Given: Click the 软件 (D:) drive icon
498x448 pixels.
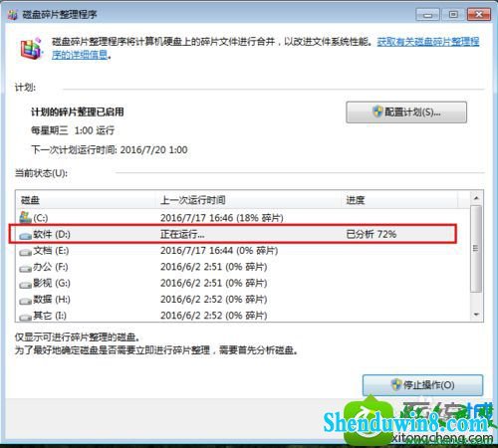Looking at the screenshot, I should point(26,235).
